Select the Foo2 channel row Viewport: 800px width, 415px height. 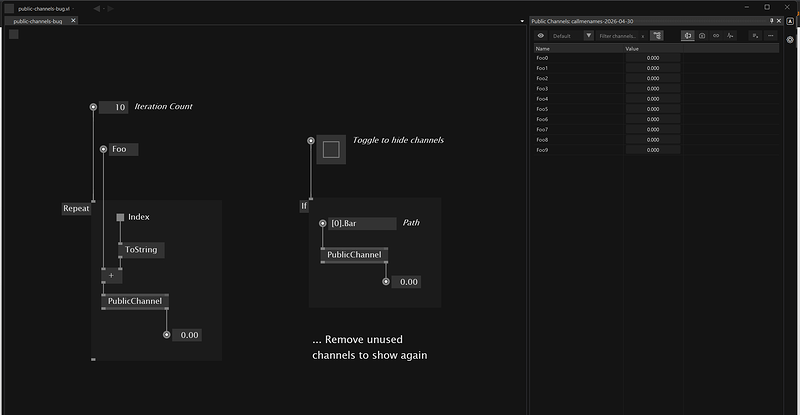tap(656, 78)
